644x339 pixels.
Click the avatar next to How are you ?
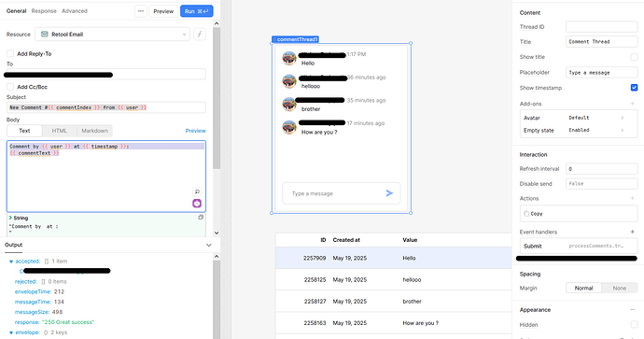(289, 127)
